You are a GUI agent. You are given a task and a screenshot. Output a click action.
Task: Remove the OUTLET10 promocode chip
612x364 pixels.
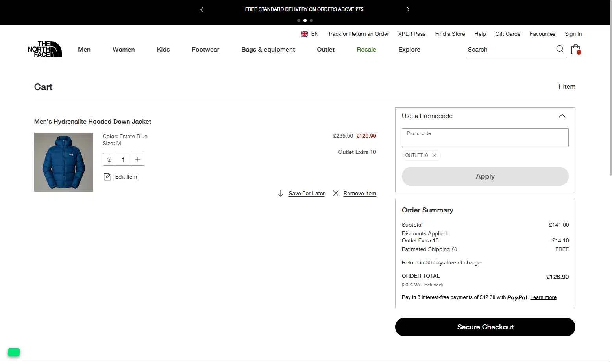[434, 155]
